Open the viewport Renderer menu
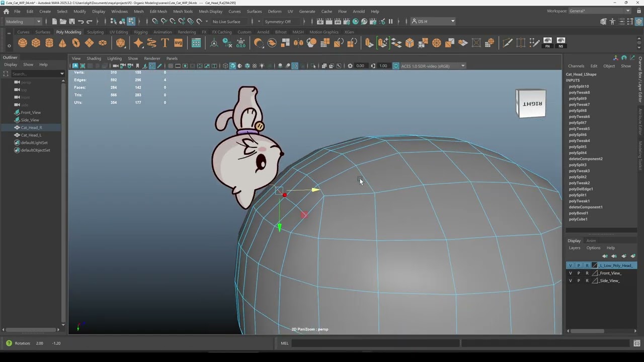The image size is (644, 362). [x=152, y=58]
